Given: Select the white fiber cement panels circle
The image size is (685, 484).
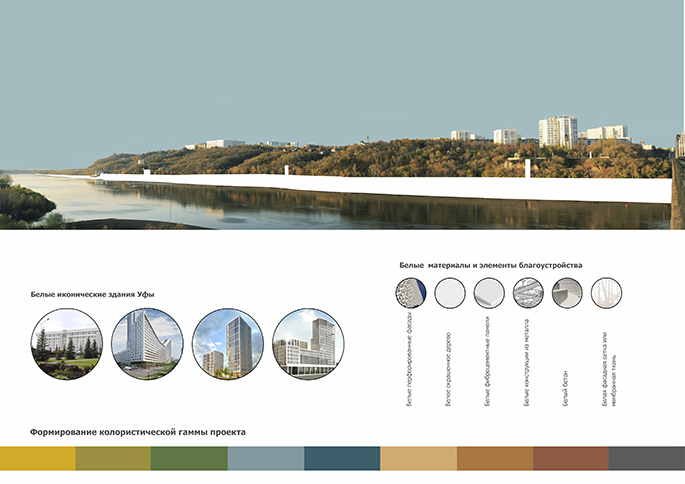Looking at the screenshot, I should 489,293.
